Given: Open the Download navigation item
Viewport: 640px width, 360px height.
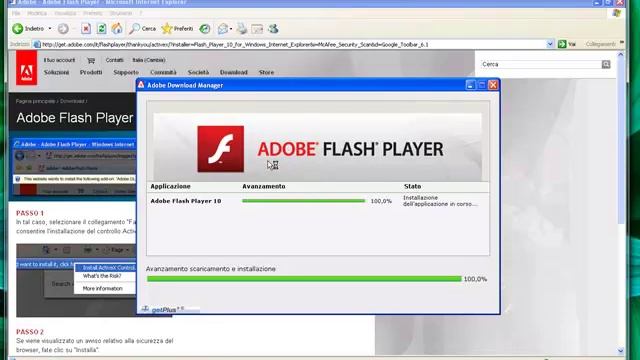Looking at the screenshot, I should [x=234, y=72].
